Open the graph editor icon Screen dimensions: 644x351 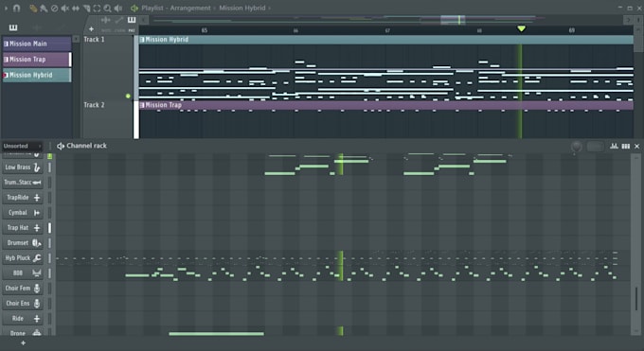[x=614, y=146]
